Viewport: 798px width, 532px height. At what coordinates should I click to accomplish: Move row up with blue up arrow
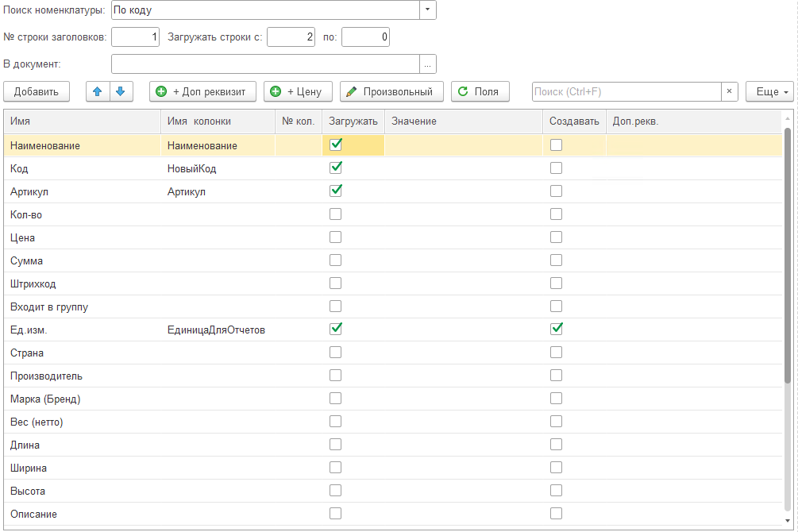98,91
